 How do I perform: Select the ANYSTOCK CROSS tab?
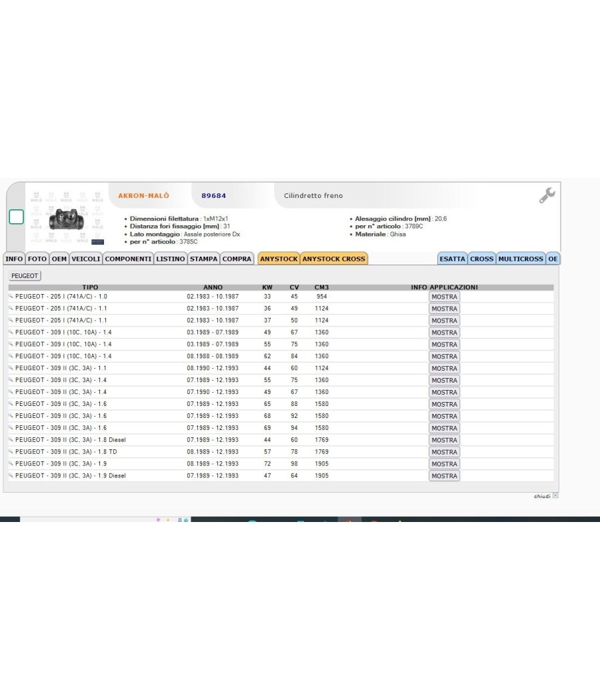click(x=334, y=259)
